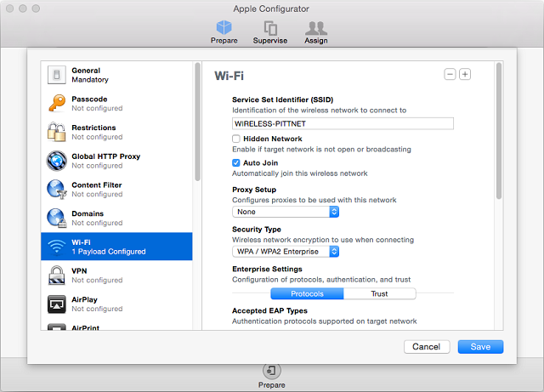The image size is (544, 392).
Task: Open the Proxy Setup None dropdown
Action: click(286, 212)
